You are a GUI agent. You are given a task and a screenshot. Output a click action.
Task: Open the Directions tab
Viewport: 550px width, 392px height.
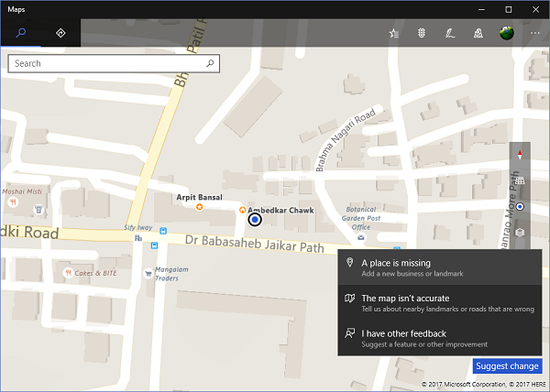coord(60,33)
